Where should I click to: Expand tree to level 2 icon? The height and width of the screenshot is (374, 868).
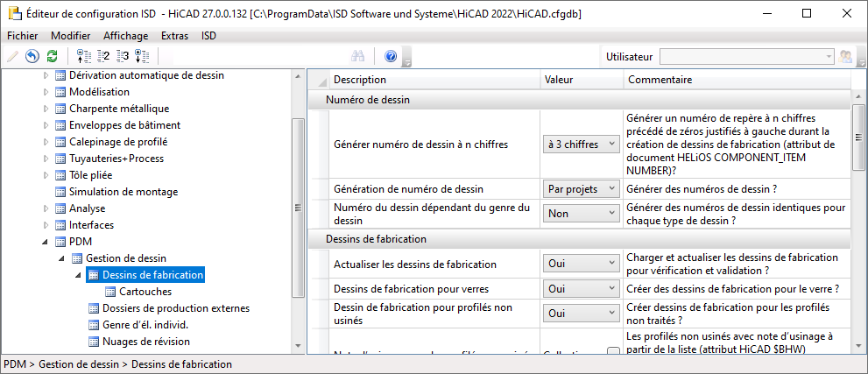103,57
